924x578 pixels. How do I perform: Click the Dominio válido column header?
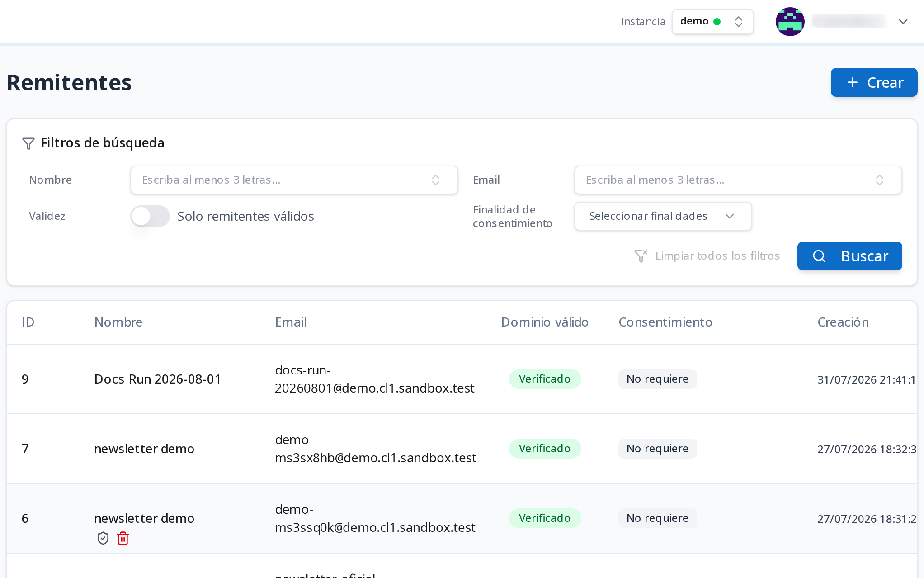(x=545, y=322)
